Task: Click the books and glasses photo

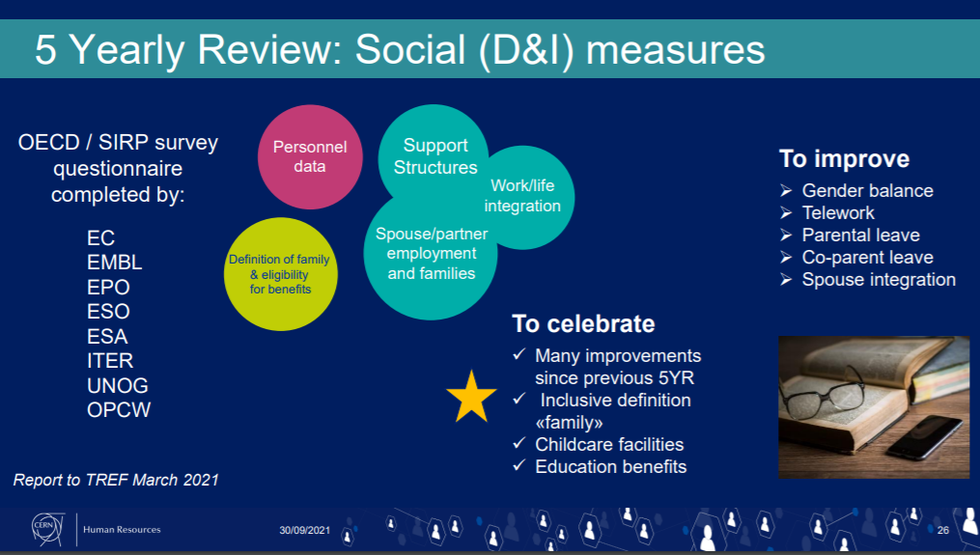Action: (x=873, y=406)
